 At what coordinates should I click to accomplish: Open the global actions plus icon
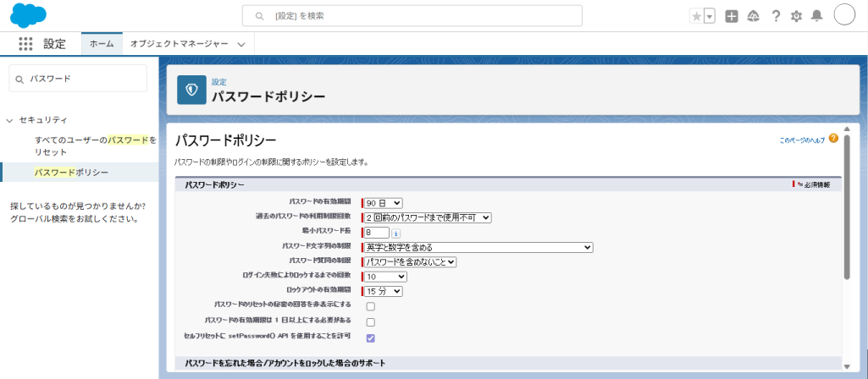pyautogui.click(x=732, y=16)
